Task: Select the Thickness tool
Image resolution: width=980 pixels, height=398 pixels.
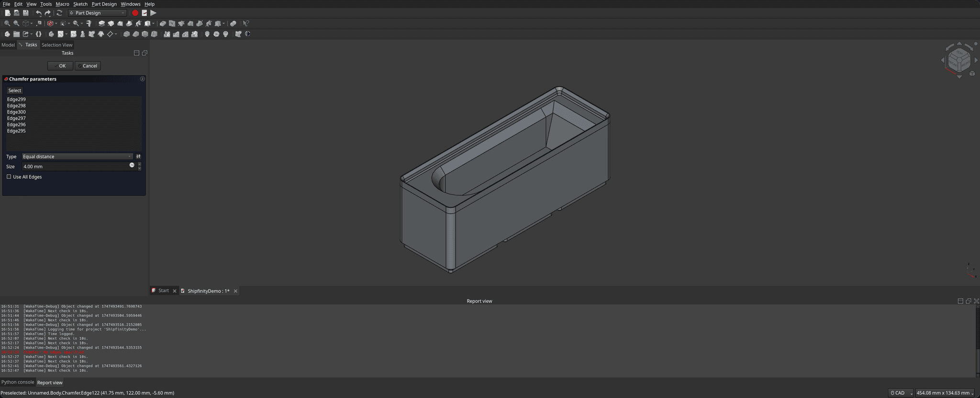Action: [154, 34]
